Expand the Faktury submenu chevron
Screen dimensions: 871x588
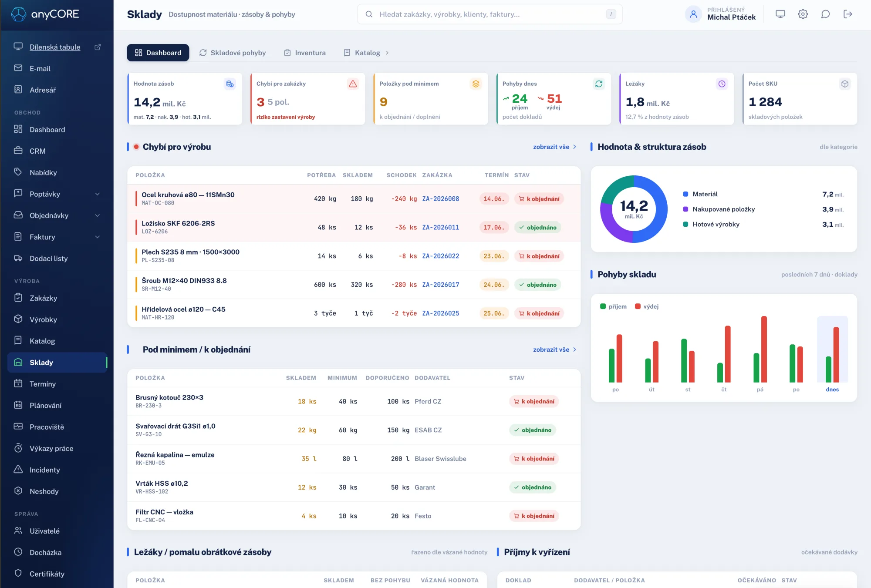click(98, 237)
